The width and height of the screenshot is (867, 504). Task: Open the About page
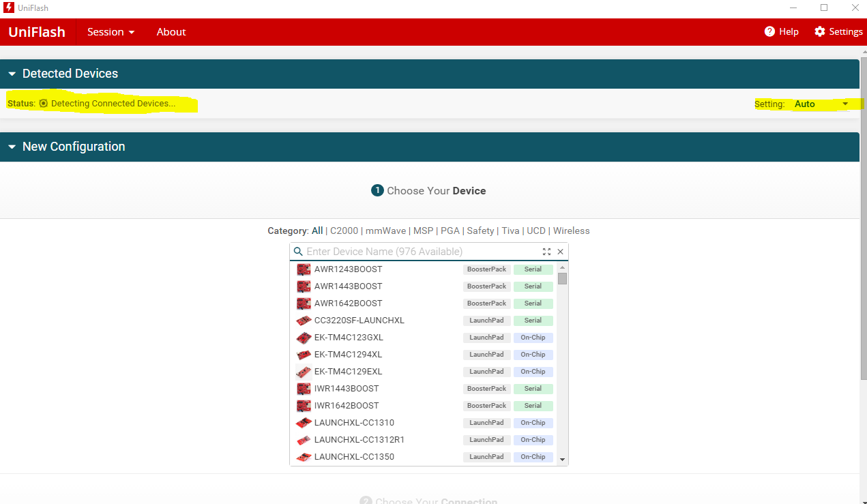(x=171, y=32)
